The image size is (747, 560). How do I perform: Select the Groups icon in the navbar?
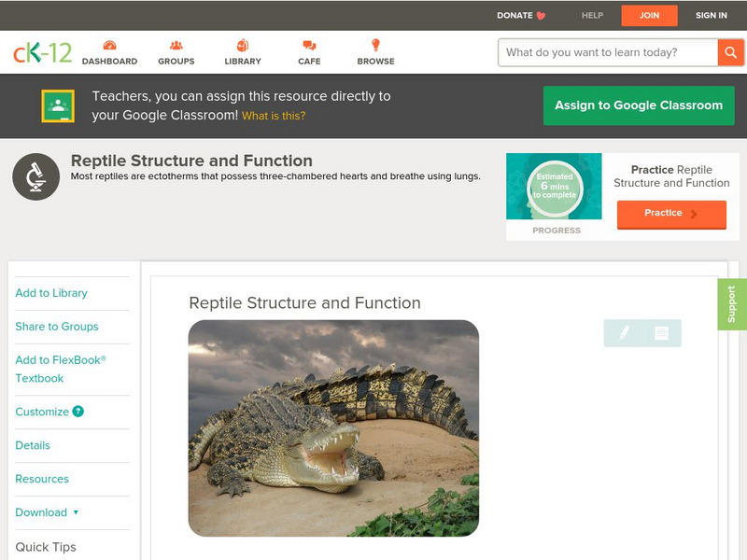(x=176, y=44)
